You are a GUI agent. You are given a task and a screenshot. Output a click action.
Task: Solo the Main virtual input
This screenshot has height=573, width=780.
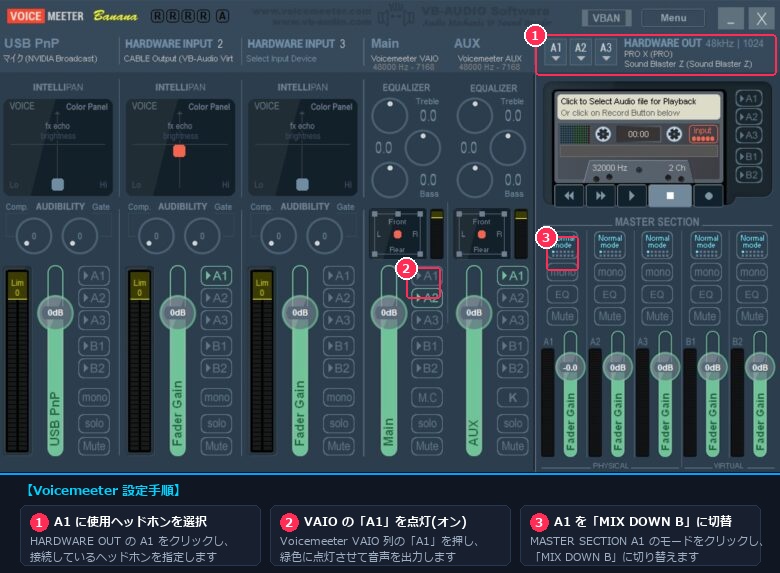[427, 423]
